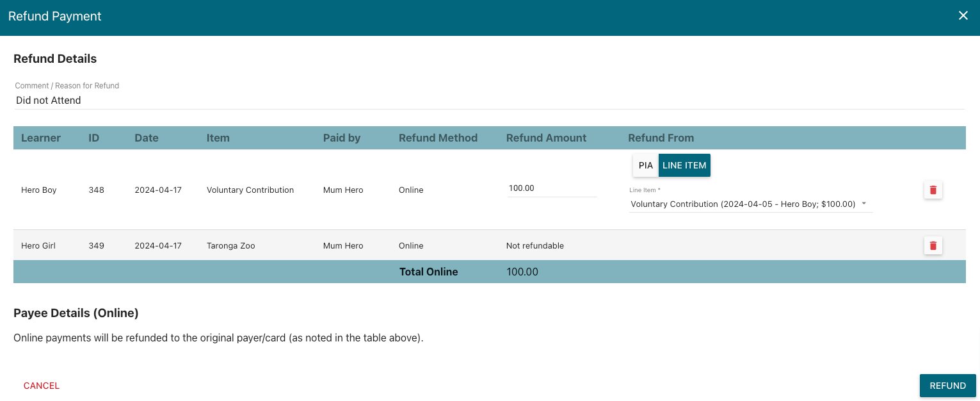
Task: Click the Not refundable text for Hero Girl
Action: tap(534, 246)
